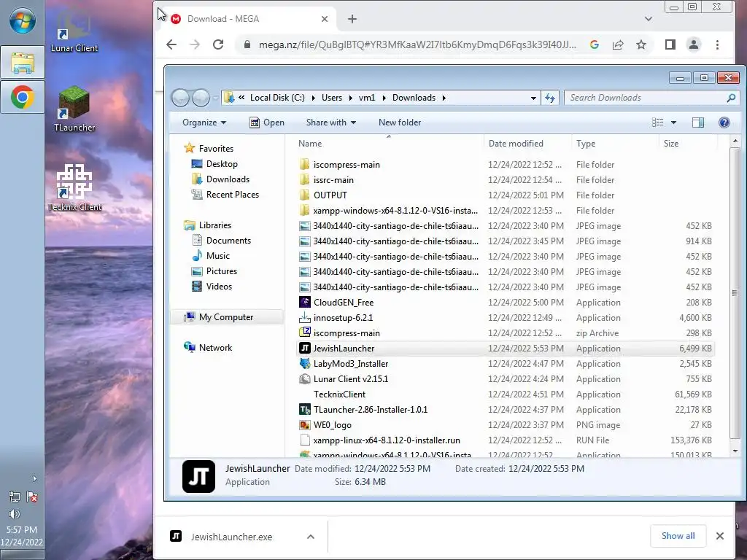Sort by Size column header
This screenshot has width=747, height=560.
688,144
